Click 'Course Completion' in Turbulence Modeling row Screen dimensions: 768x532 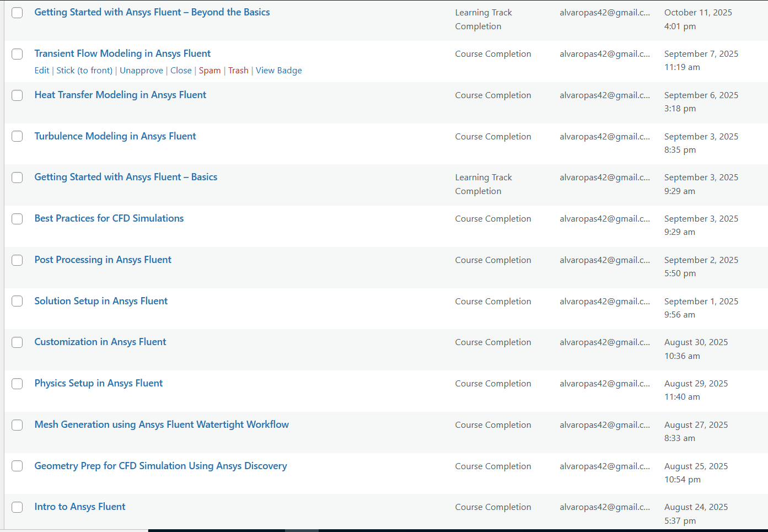click(x=493, y=137)
